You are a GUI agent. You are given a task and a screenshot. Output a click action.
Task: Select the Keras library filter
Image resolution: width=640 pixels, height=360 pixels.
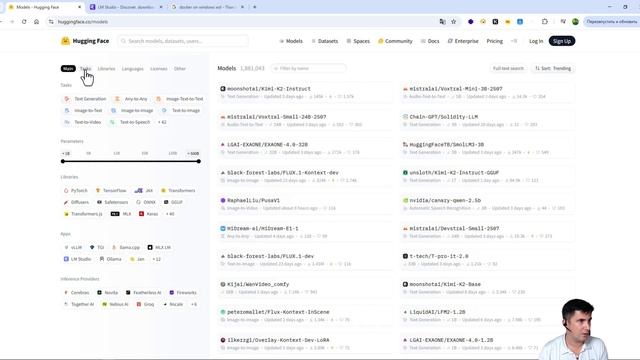(x=149, y=214)
